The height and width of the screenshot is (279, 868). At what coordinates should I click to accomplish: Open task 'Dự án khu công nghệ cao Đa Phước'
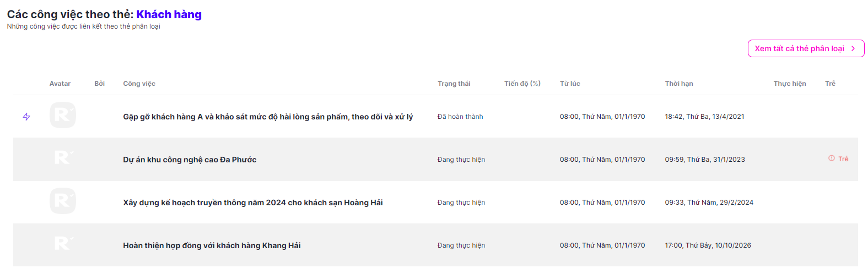(190, 160)
